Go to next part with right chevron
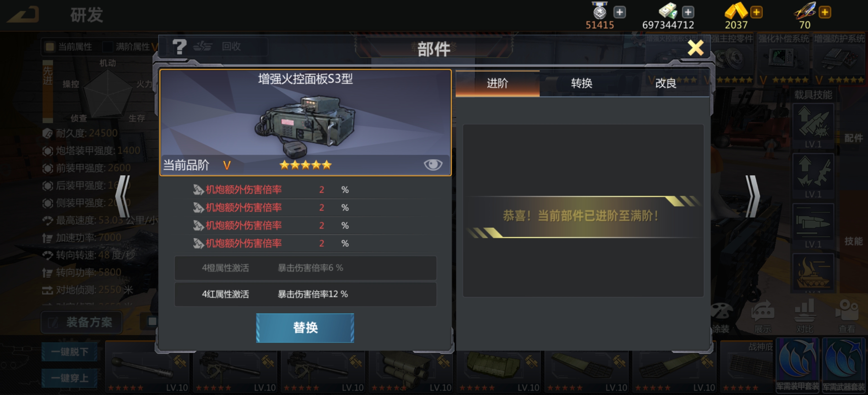Image resolution: width=868 pixels, height=395 pixels. coord(752,197)
